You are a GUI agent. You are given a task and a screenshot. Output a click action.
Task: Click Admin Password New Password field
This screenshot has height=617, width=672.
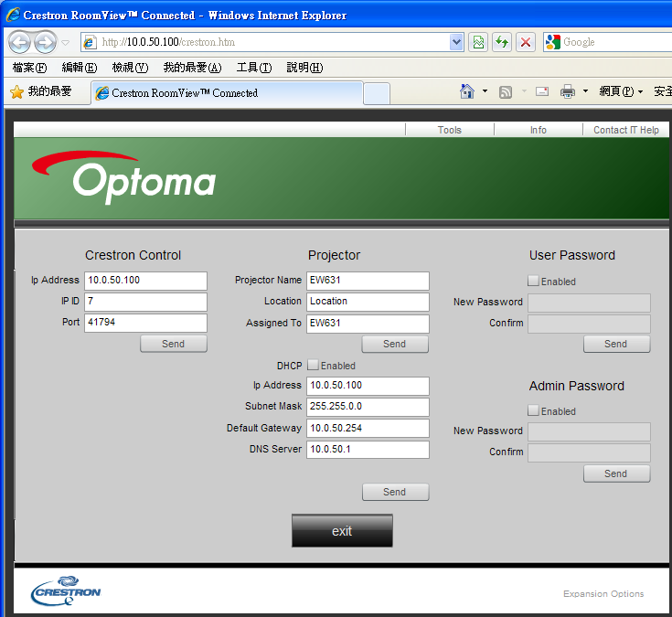click(589, 431)
